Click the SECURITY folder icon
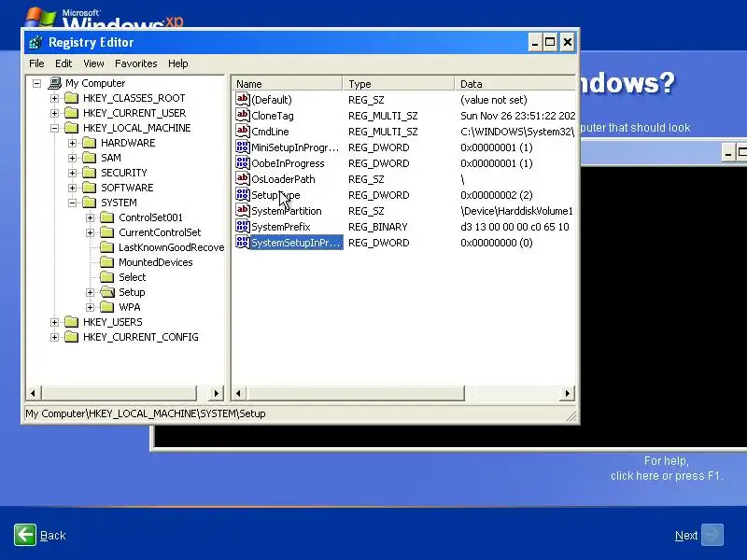747x560 pixels. [89, 173]
